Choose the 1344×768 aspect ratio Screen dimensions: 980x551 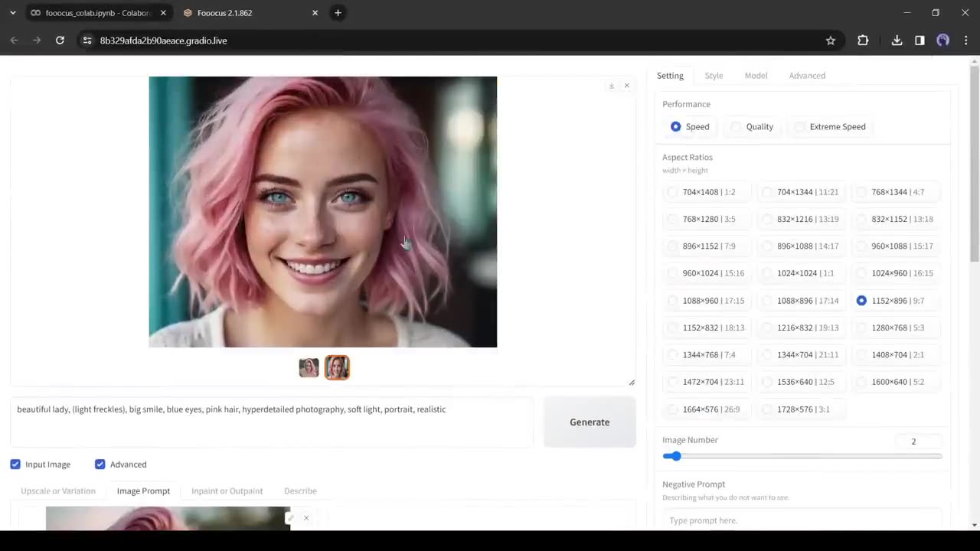pos(707,354)
